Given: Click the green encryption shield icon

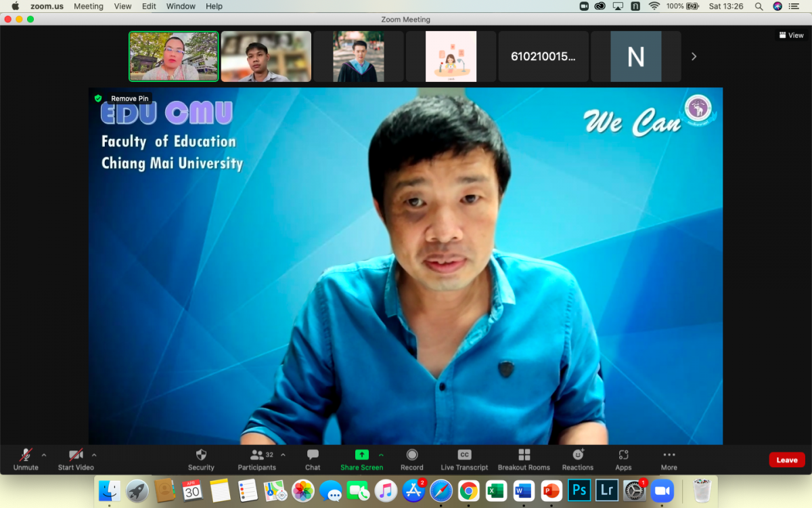Looking at the screenshot, I should 98,98.
